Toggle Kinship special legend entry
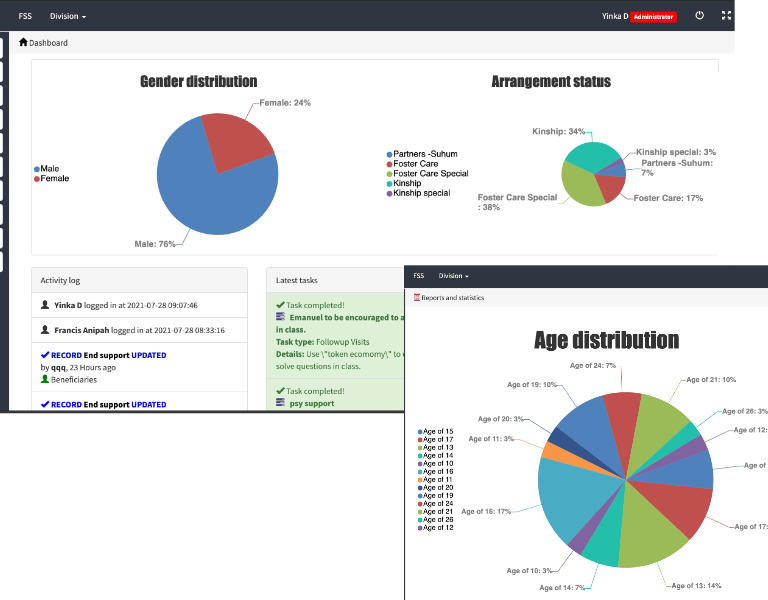 point(419,193)
